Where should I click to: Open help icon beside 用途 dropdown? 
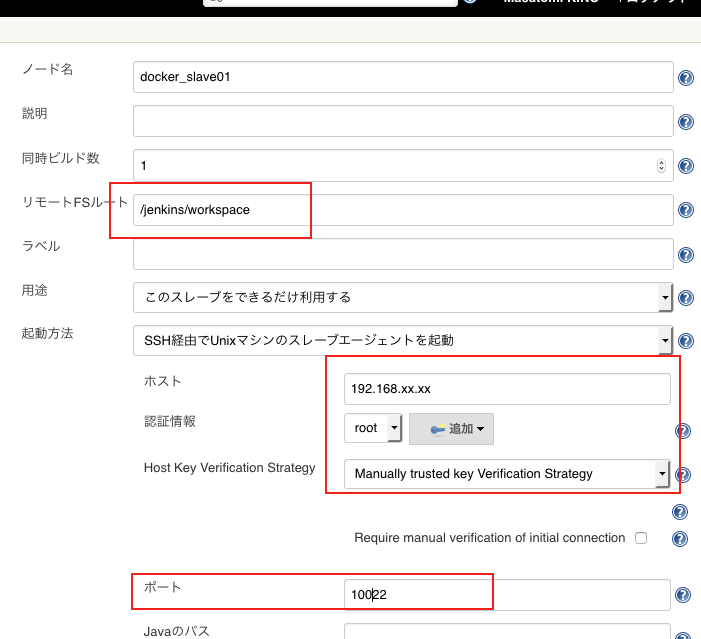pos(686,298)
